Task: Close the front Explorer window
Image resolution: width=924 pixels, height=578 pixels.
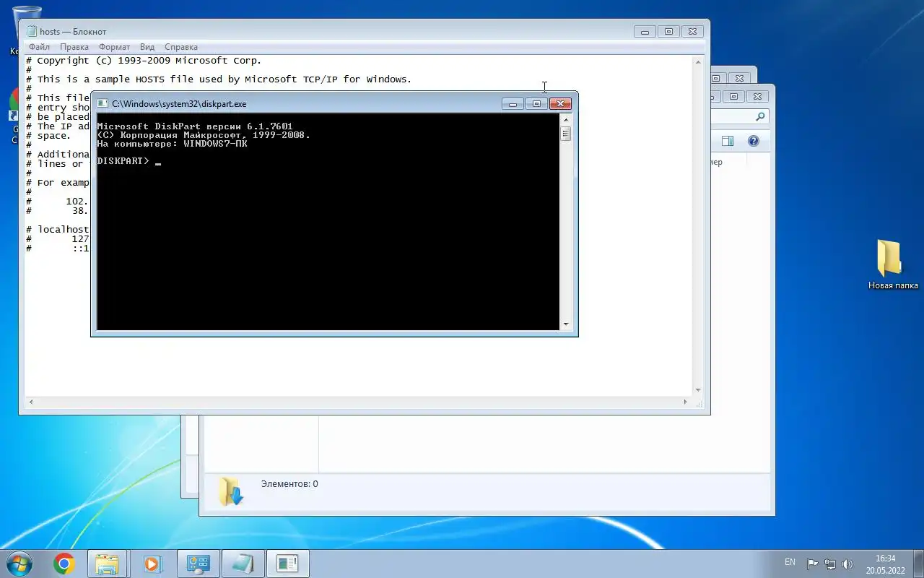Action: [757, 96]
